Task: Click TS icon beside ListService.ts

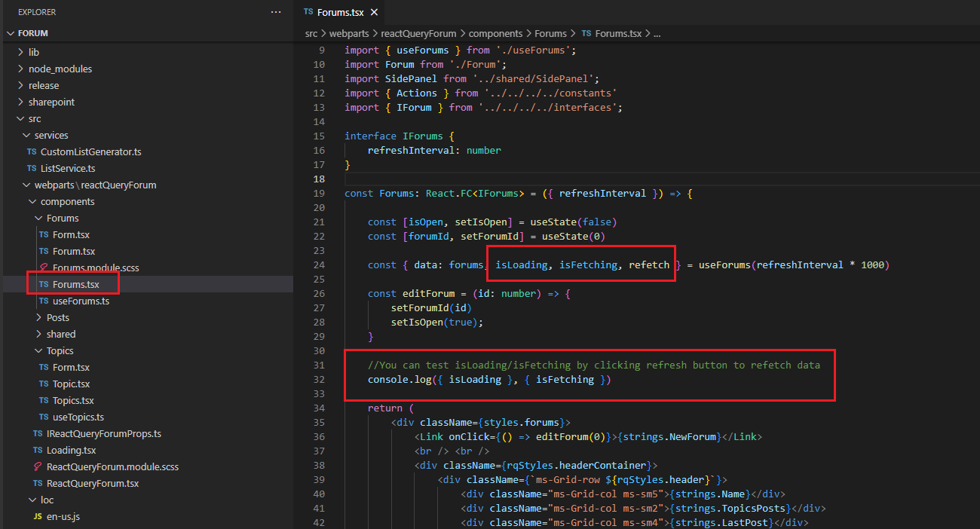Action: (x=32, y=169)
